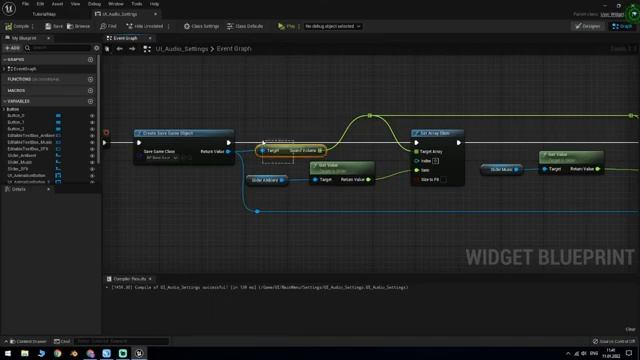The width and height of the screenshot is (640, 360).
Task: Add a new macro with plus icon
Action: point(90,90)
